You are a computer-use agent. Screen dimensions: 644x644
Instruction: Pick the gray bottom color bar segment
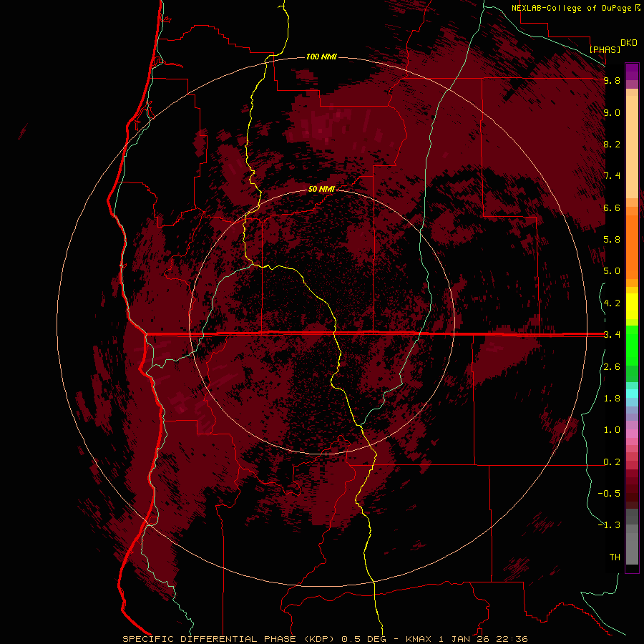(632, 548)
